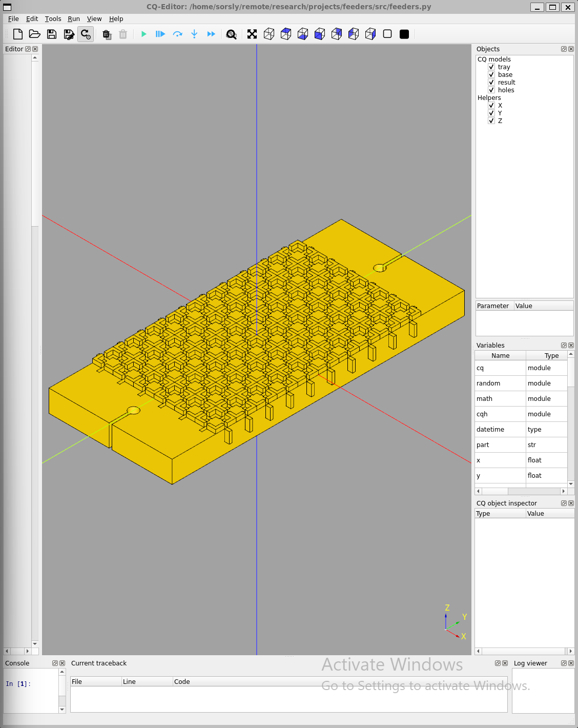The width and height of the screenshot is (578, 728).
Task: Click the debugger Step over icon
Action: tap(178, 34)
